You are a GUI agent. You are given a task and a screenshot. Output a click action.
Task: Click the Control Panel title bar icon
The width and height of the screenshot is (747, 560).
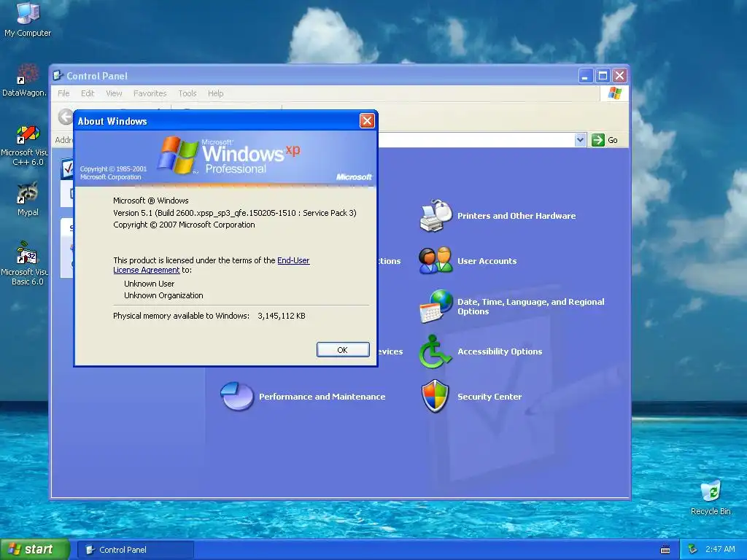[58, 76]
